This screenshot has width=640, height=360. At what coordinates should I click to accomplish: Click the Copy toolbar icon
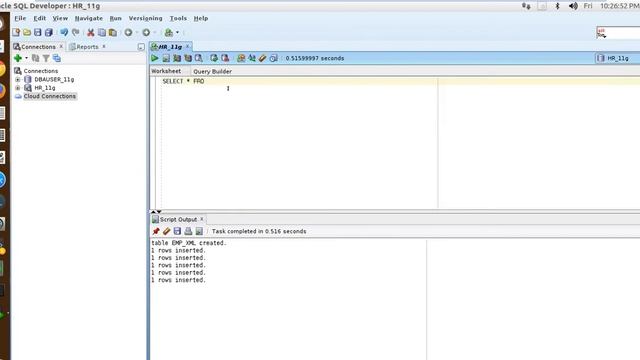102,32
